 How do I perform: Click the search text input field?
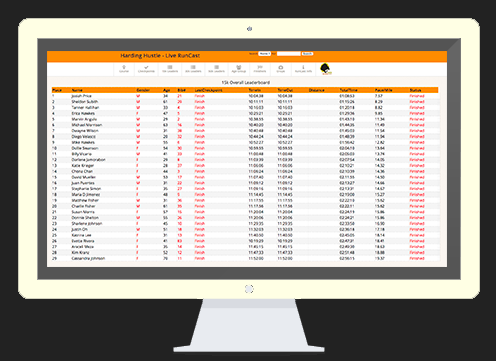(289, 54)
